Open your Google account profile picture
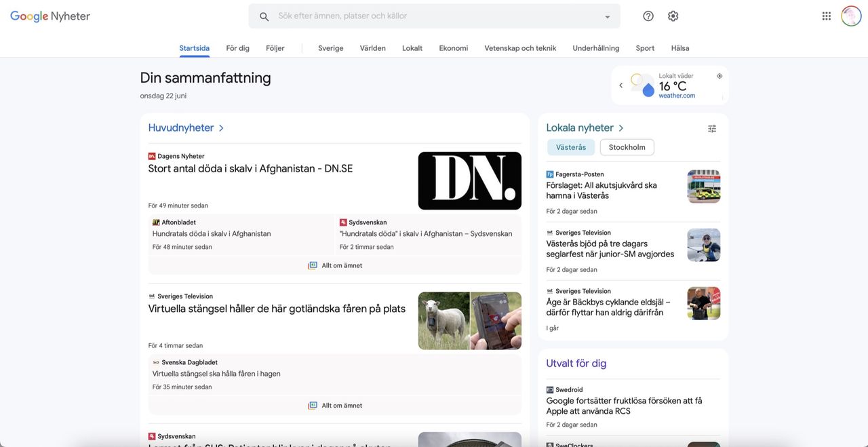The height and width of the screenshot is (447, 868). (x=850, y=15)
